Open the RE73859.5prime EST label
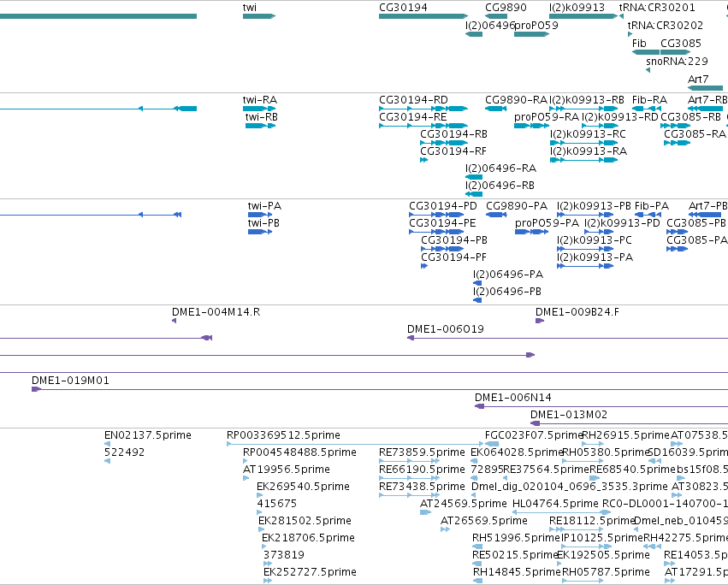The height and width of the screenshot is (585, 728). click(422, 452)
